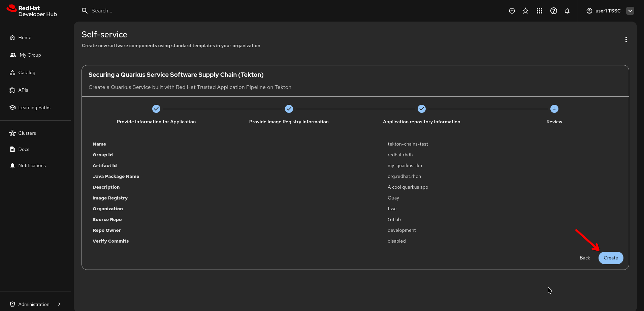This screenshot has height=311, width=644.
Task: Open Clusters from the sidebar
Action: [27, 133]
